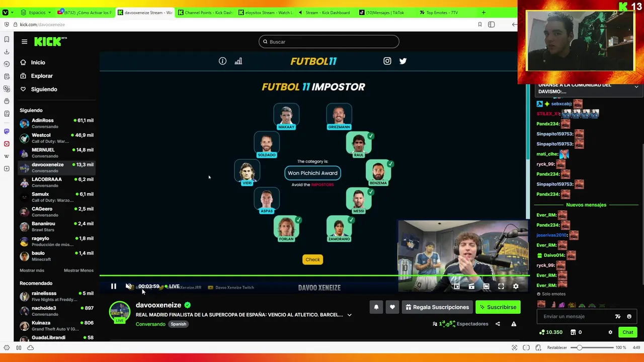Unmute the stream volume icon
This screenshot has width=644, height=362.
[x=129, y=286]
